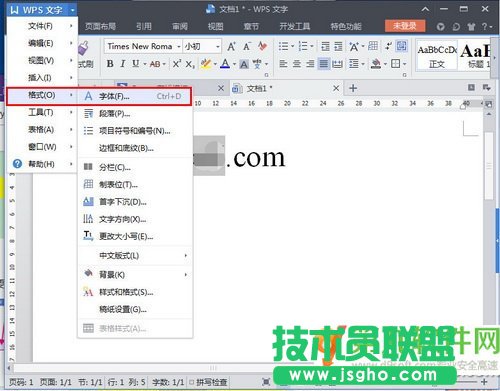Viewport: 500px width, 391px height.
Task: Align text left
Action: tap(283, 63)
